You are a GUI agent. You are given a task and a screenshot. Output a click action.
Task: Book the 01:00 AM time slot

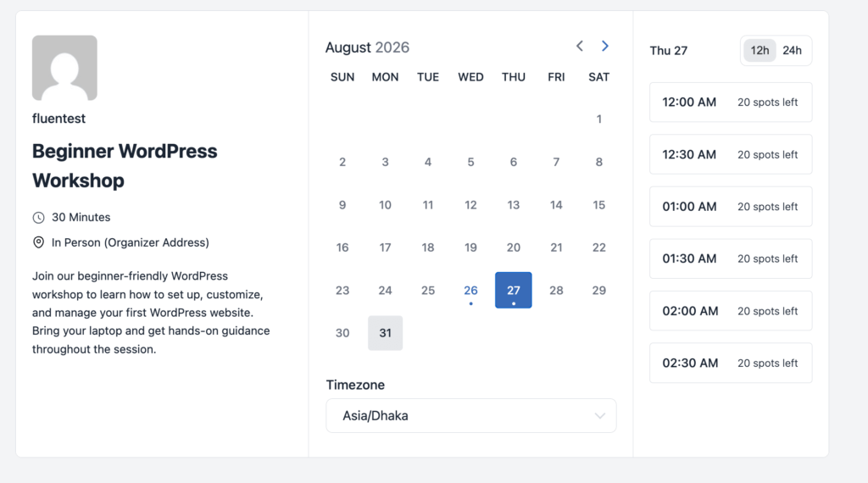[731, 207]
